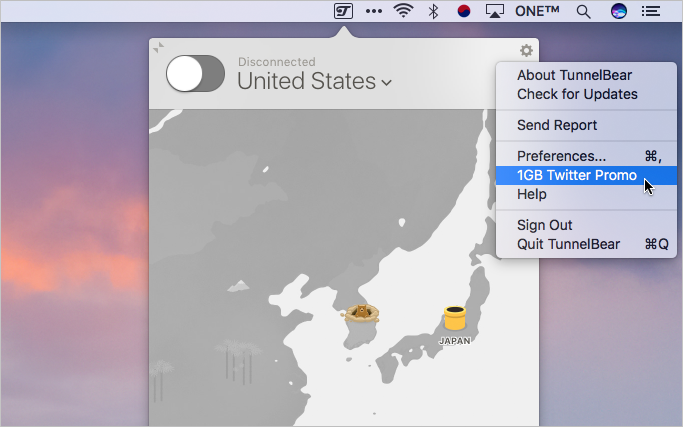The width and height of the screenshot is (683, 427).
Task: Choose About TunnelBear from the menu
Action: click(586, 75)
